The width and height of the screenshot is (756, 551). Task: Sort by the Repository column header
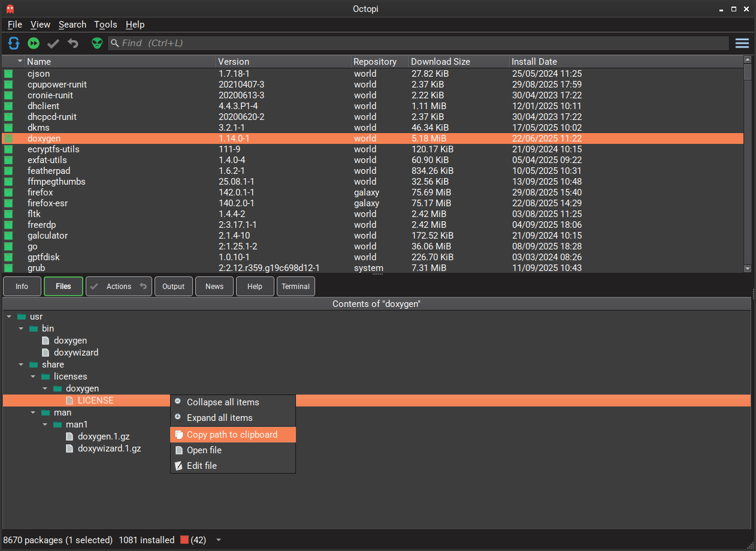click(380, 61)
